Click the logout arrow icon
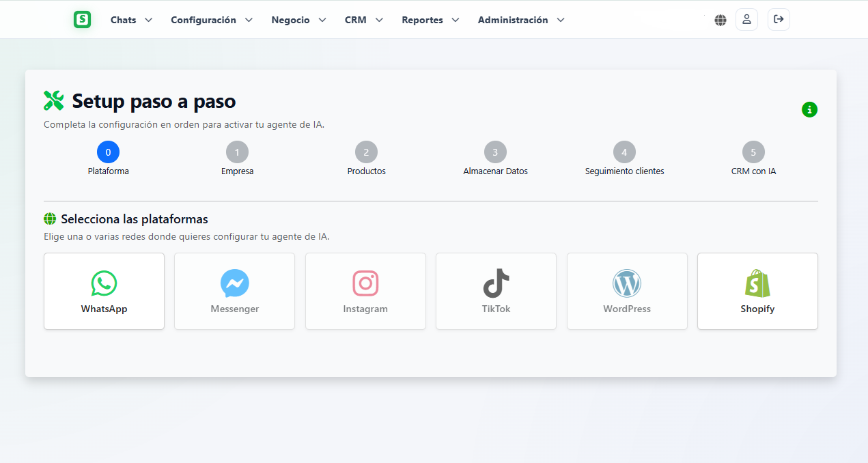This screenshot has height=463, width=868. (779, 20)
